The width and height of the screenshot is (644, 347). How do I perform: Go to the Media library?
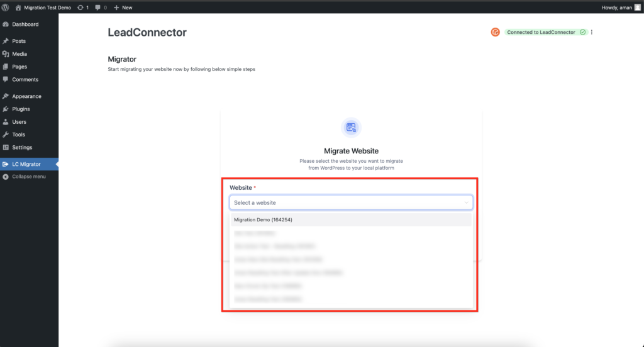pos(29,54)
